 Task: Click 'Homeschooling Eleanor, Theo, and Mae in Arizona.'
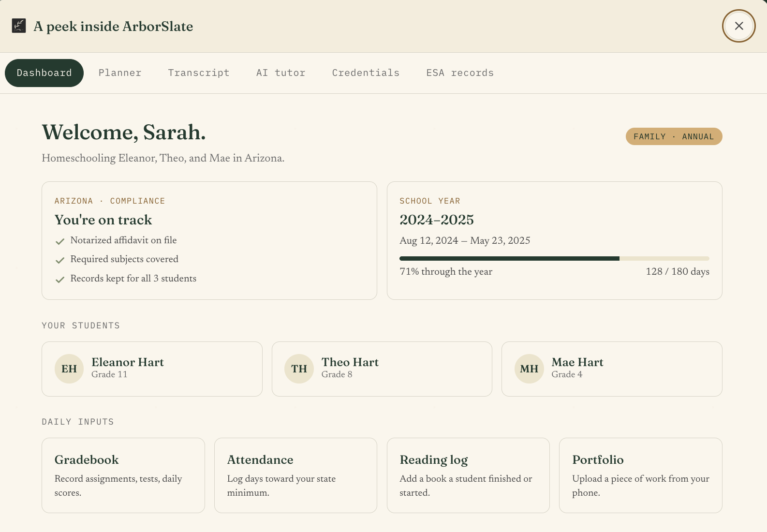pyautogui.click(x=163, y=158)
